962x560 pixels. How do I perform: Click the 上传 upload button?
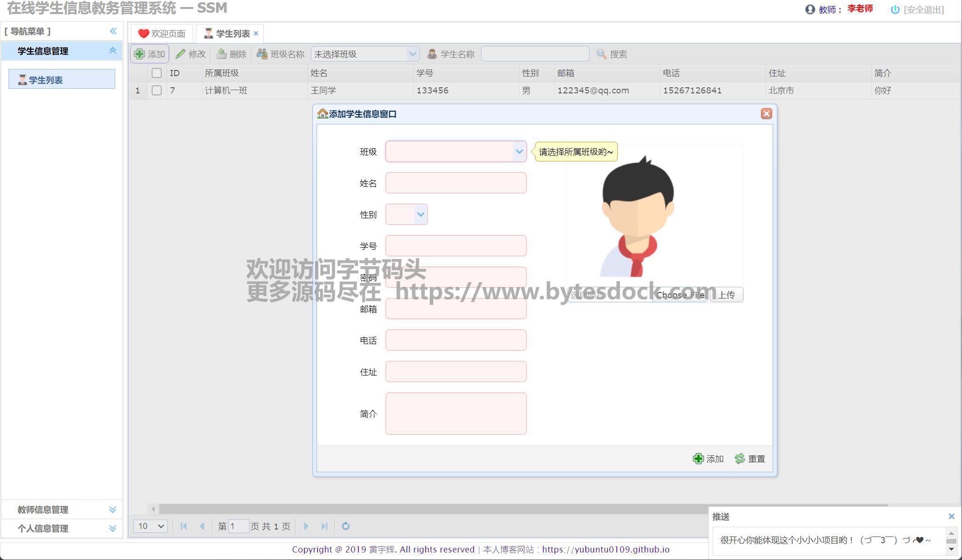726,295
